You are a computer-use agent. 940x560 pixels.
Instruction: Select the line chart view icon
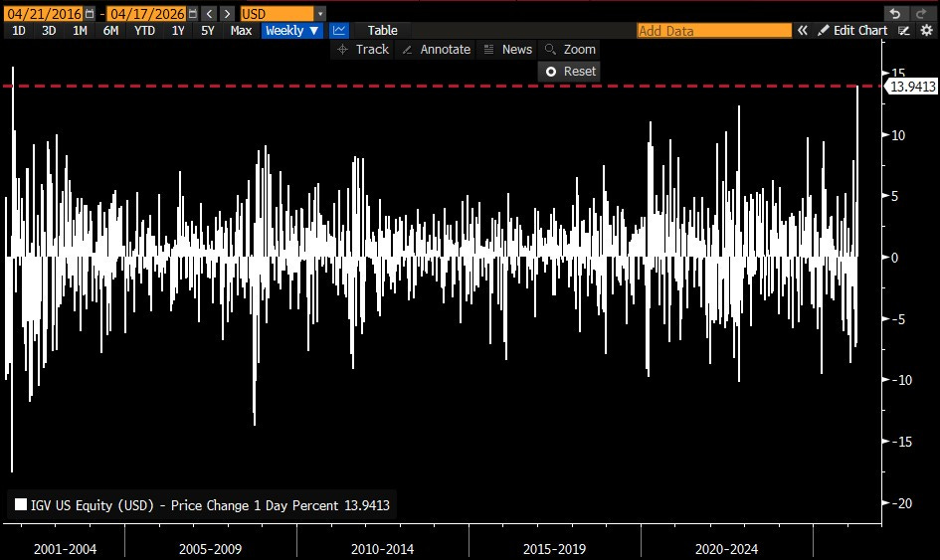pyautogui.click(x=339, y=31)
